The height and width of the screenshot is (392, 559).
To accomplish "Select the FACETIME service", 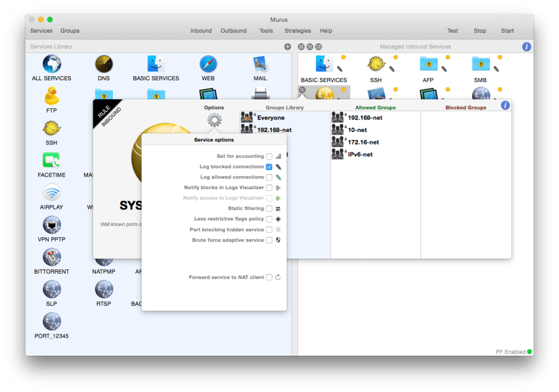I will 51,159.
